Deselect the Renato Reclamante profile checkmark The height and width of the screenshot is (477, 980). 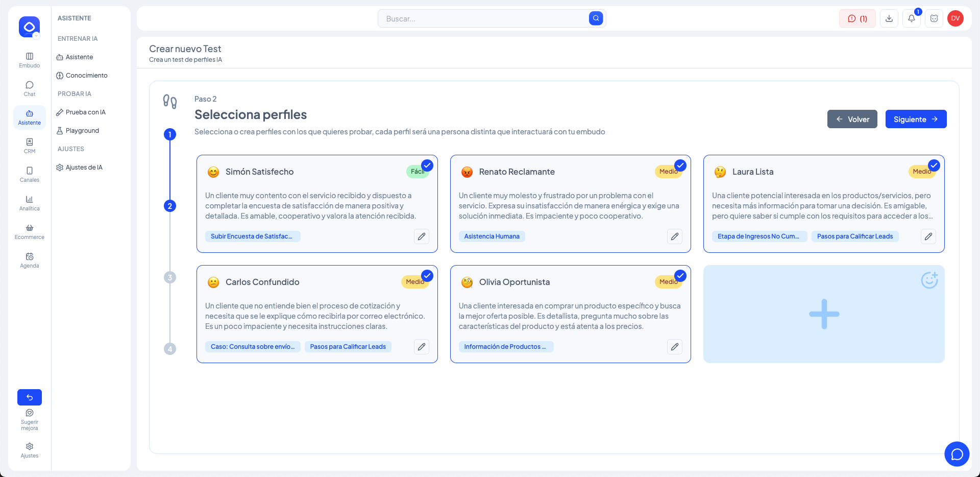pos(680,165)
